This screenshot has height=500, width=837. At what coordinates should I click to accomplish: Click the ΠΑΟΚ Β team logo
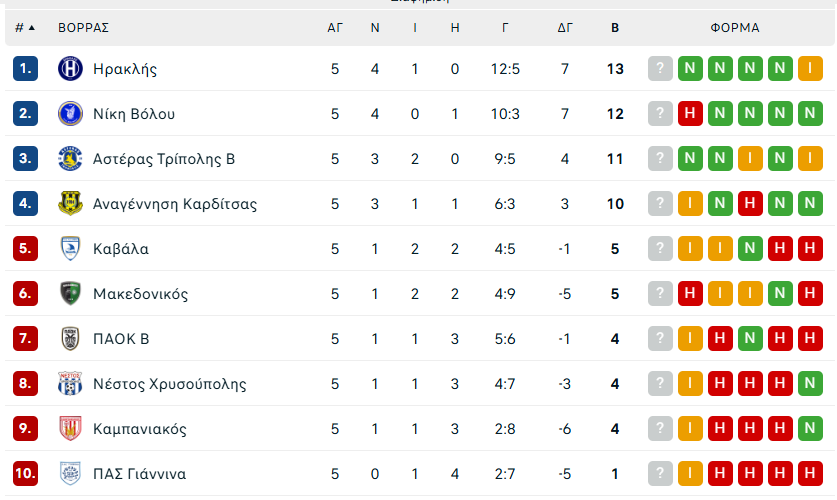click(70, 339)
